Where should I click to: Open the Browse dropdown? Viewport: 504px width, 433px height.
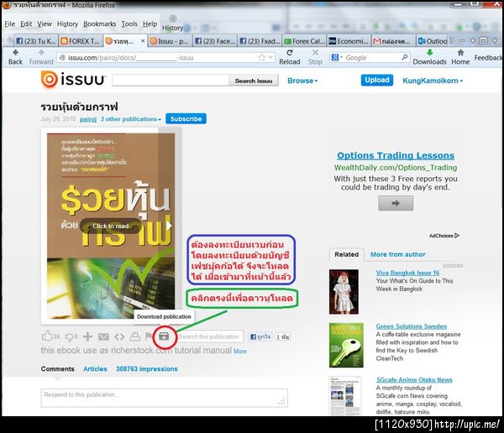(302, 81)
